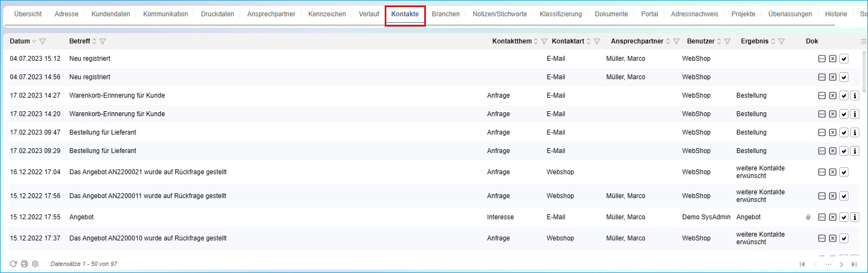Viewport: 868px width, 273px height.
Task: Click the pagination ellipsis button
Action: pyautogui.click(x=828, y=264)
